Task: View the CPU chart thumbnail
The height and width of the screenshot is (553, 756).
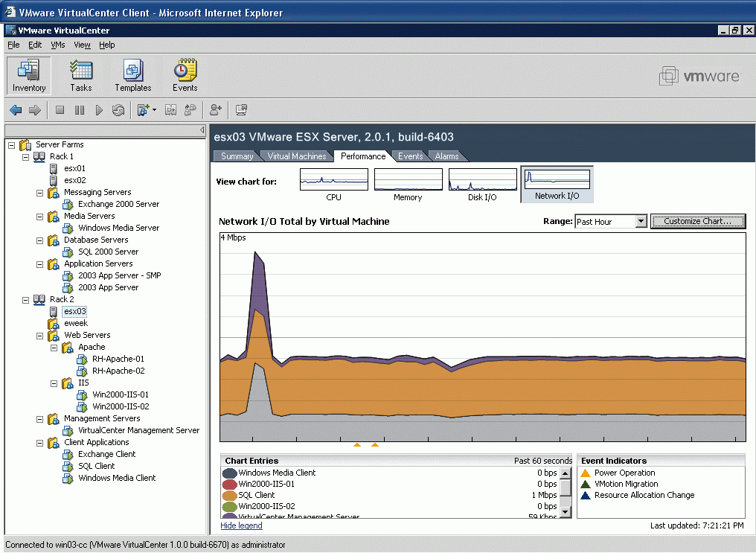Action: 333,179
